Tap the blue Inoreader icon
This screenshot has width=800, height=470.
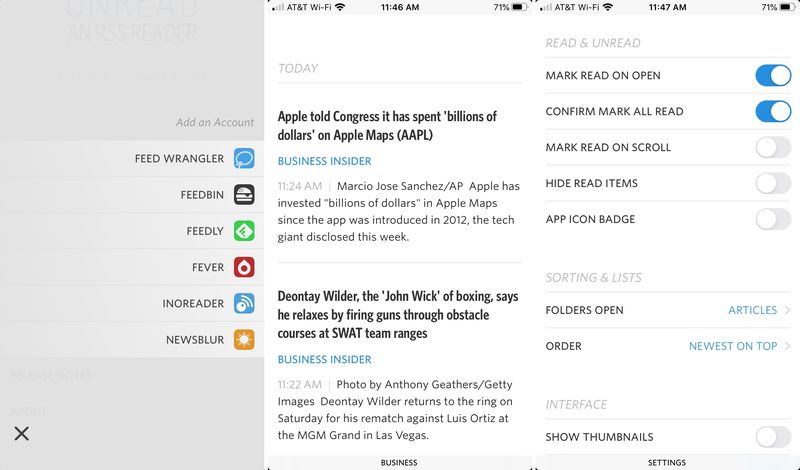[x=244, y=303]
